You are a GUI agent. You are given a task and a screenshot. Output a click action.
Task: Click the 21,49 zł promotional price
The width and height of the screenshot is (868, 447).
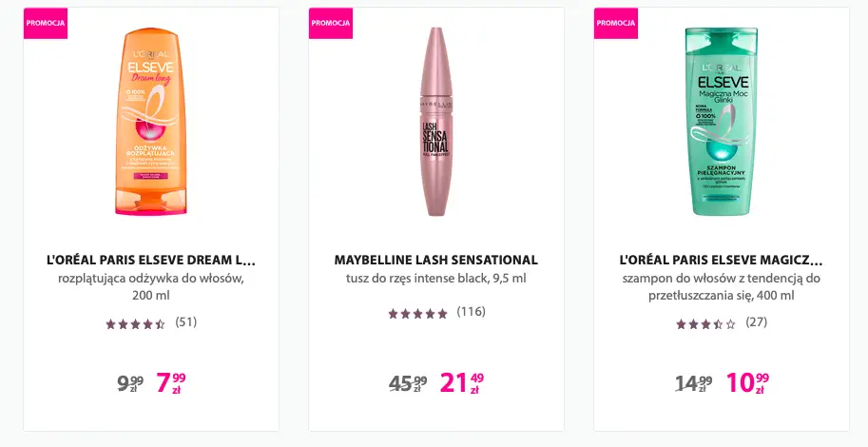tap(462, 383)
